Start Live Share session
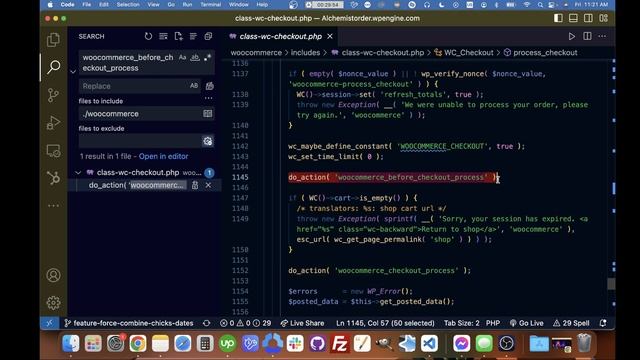Screen dimensions: 640x360 click(x=302, y=323)
